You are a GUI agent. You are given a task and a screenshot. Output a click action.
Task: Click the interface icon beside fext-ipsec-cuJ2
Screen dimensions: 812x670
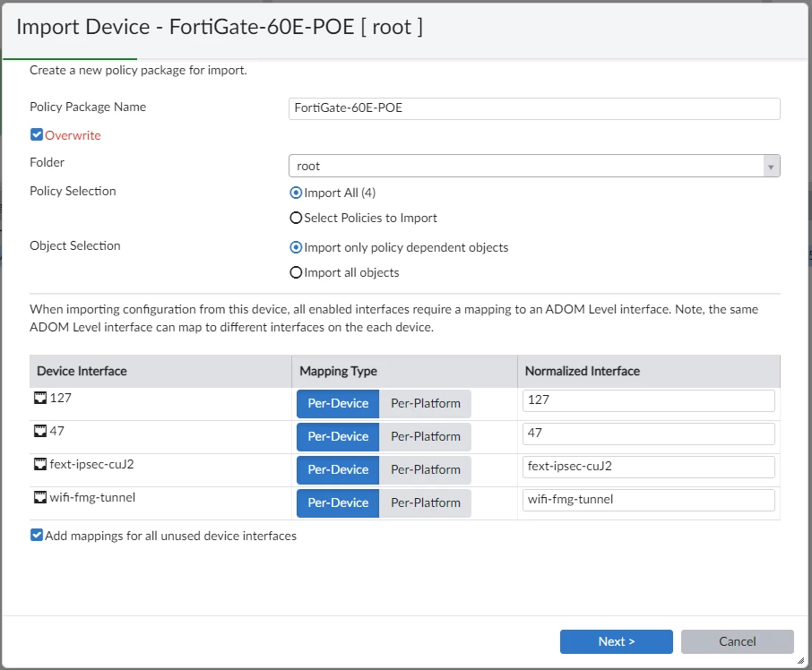[x=39, y=464]
